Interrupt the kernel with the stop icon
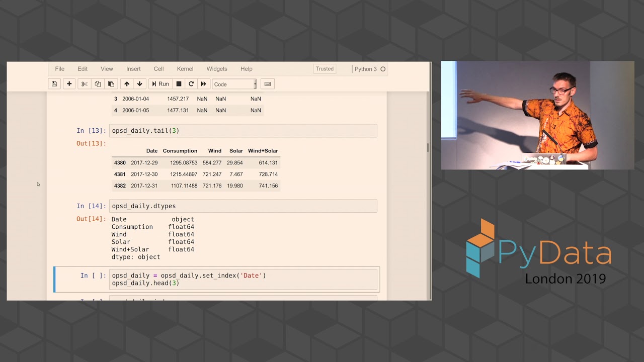 [x=179, y=84]
